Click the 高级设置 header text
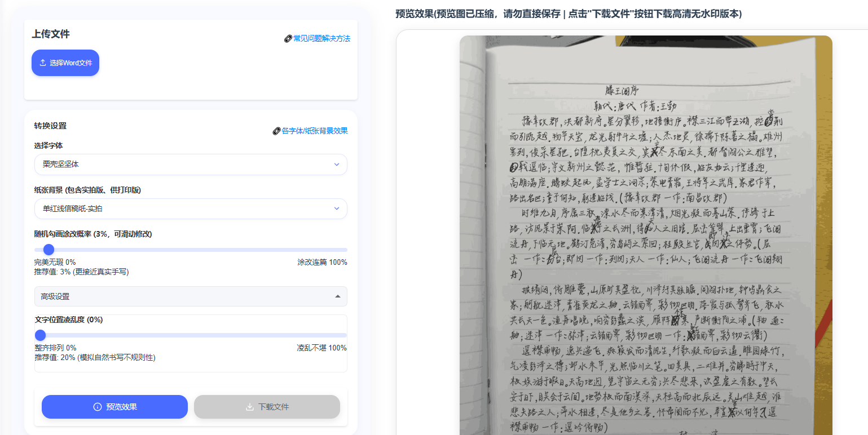The image size is (868, 435). point(55,296)
